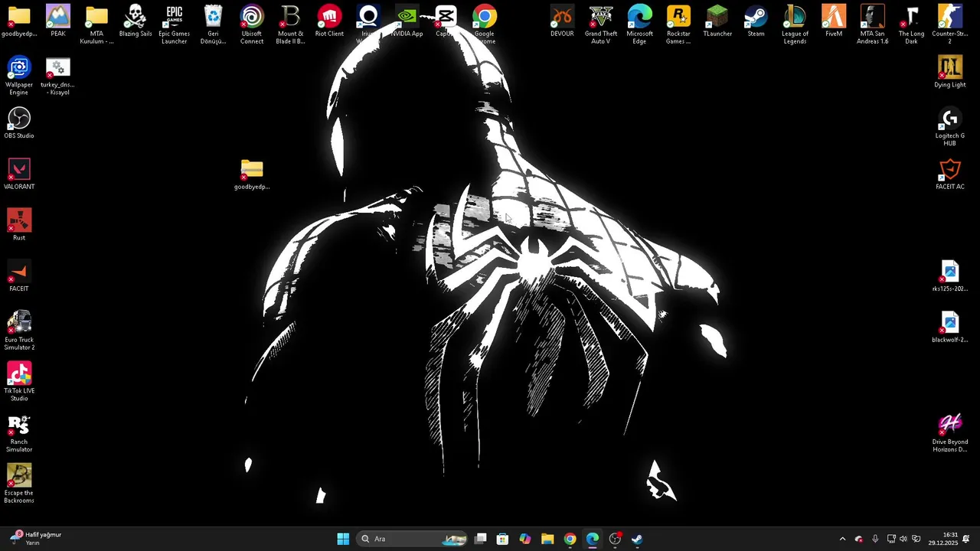Select the TLauncher Minecraft icon
Screen dimensions: 980x551
717,21
